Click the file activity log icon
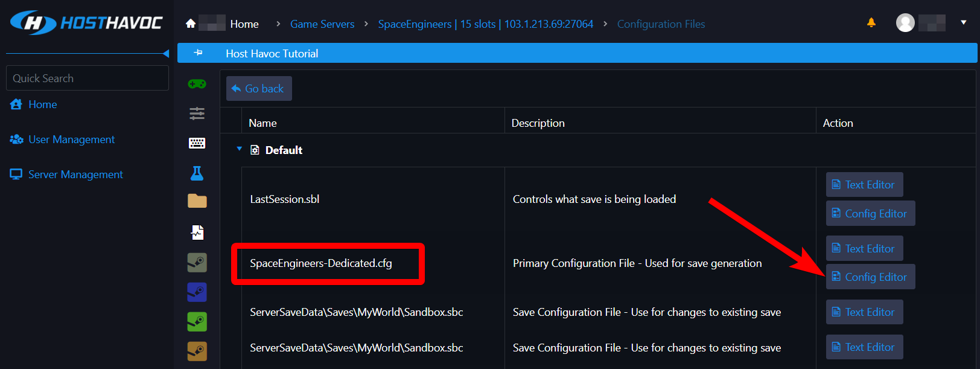Screen dimensions: 980x369 click(197, 233)
